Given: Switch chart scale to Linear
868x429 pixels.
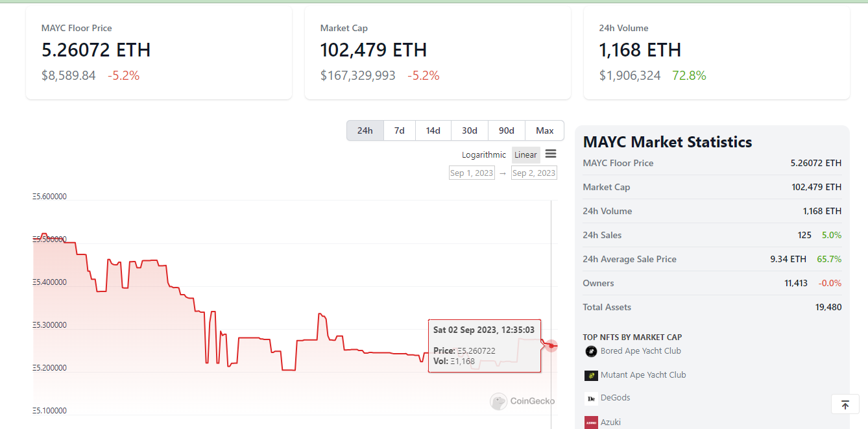Looking at the screenshot, I should tap(525, 154).
